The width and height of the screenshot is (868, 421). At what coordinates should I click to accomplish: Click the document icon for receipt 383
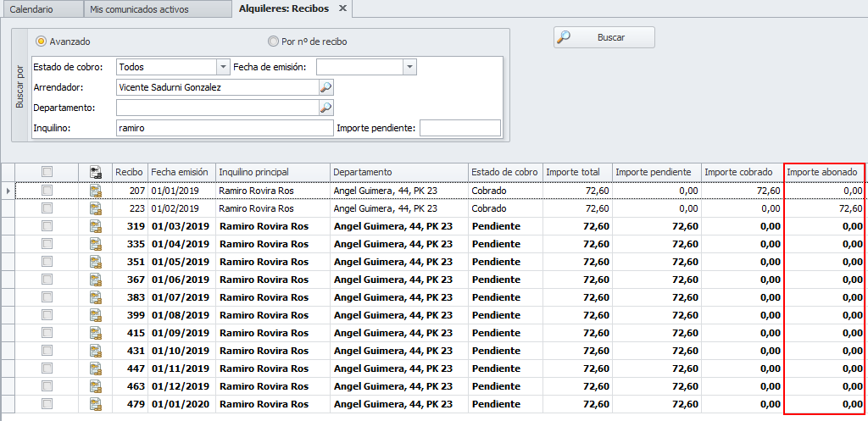pyautogui.click(x=96, y=297)
